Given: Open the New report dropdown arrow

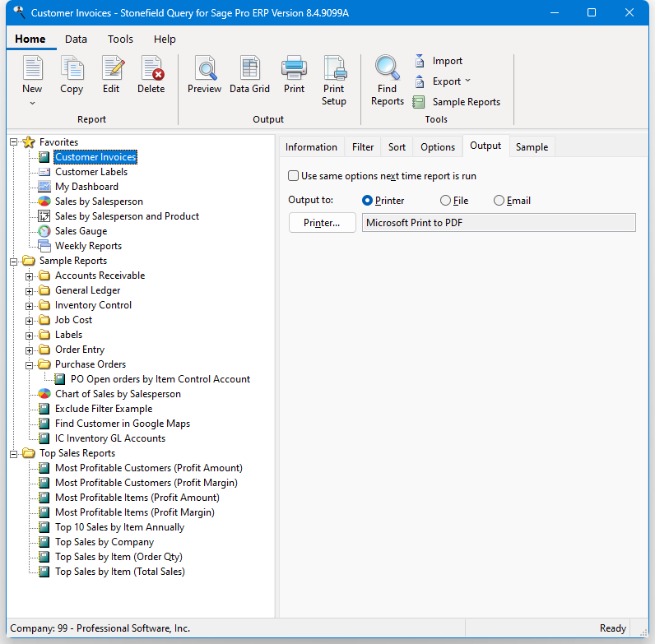Looking at the screenshot, I should [x=32, y=103].
